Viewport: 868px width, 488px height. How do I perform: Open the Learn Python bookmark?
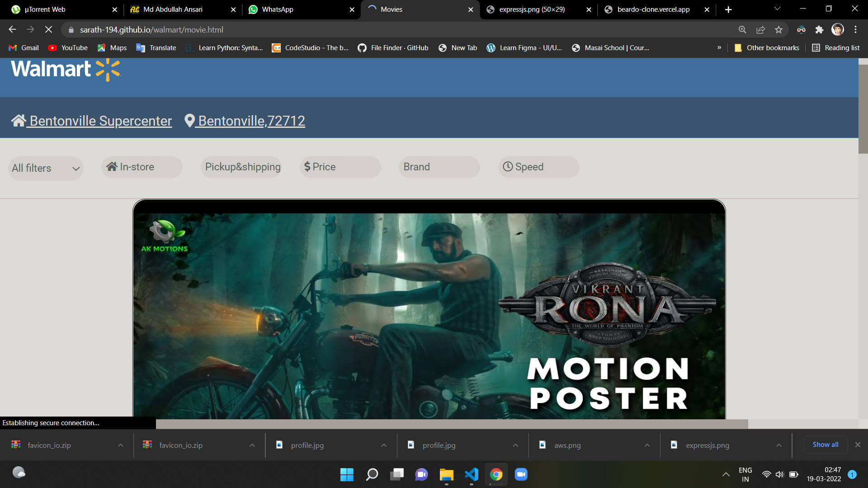224,48
